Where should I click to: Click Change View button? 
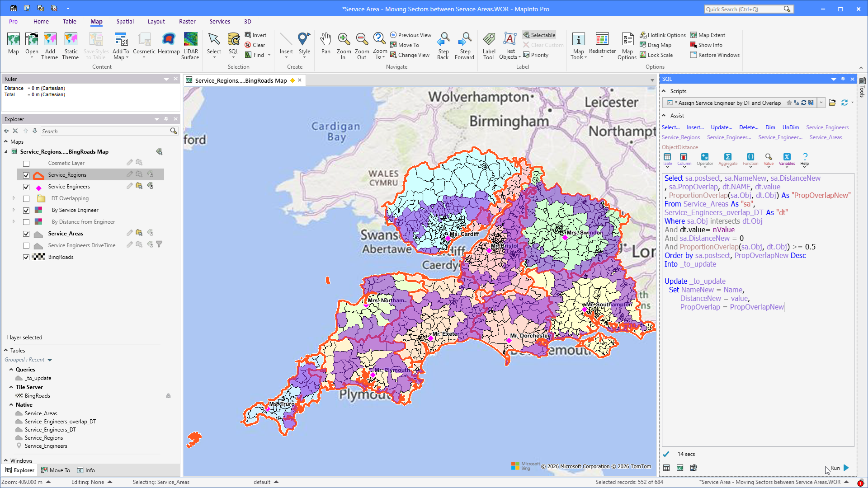pyautogui.click(x=410, y=55)
